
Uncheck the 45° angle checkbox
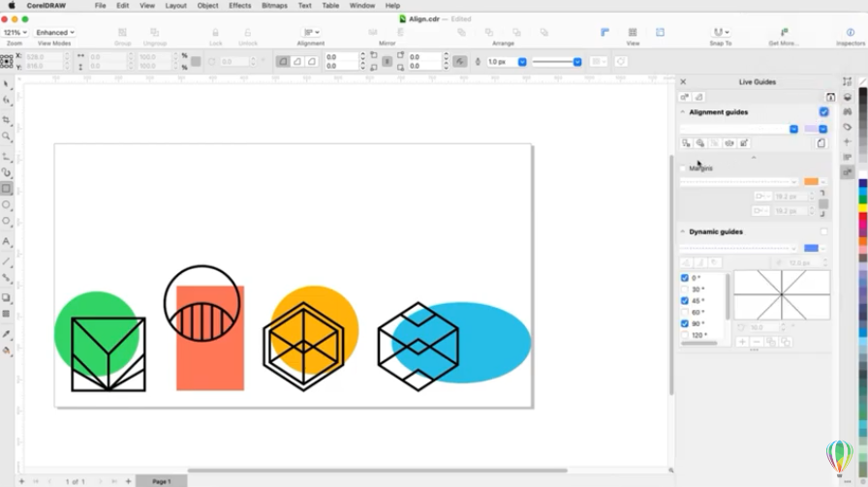685,300
